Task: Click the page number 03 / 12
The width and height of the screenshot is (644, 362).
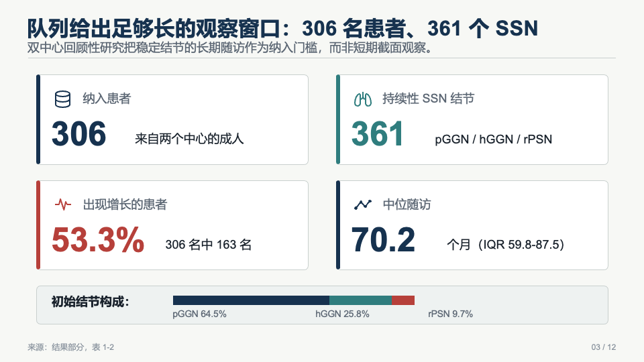Action: point(603,347)
